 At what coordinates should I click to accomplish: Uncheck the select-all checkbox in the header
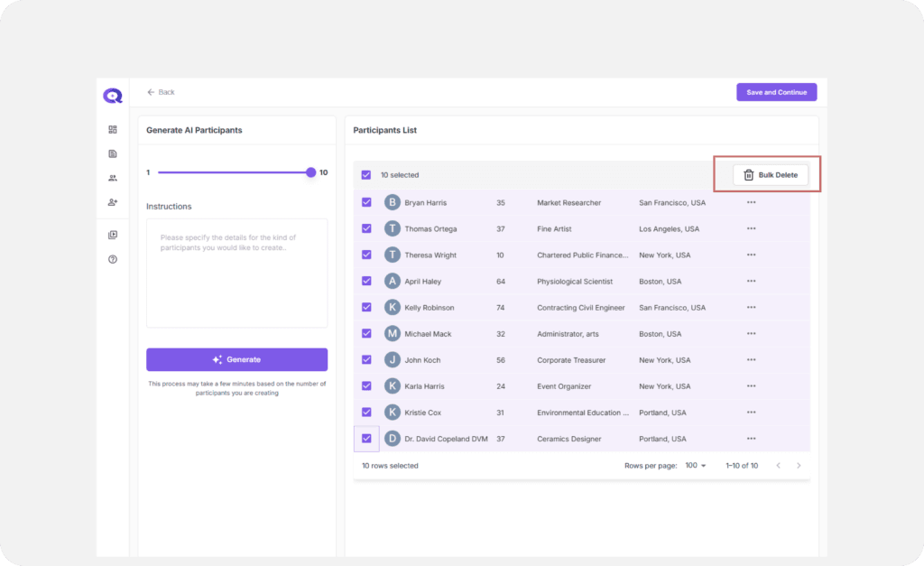(366, 175)
